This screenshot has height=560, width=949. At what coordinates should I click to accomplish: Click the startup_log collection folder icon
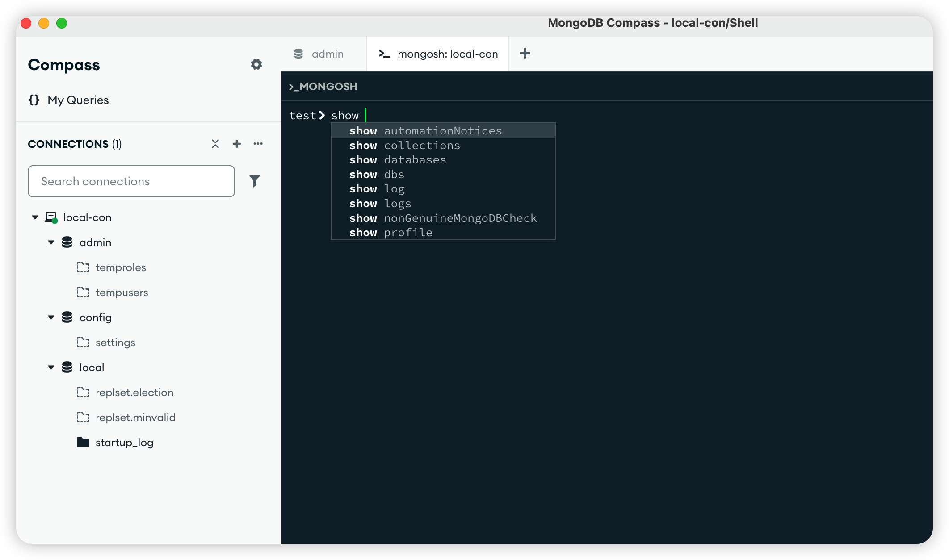point(83,442)
